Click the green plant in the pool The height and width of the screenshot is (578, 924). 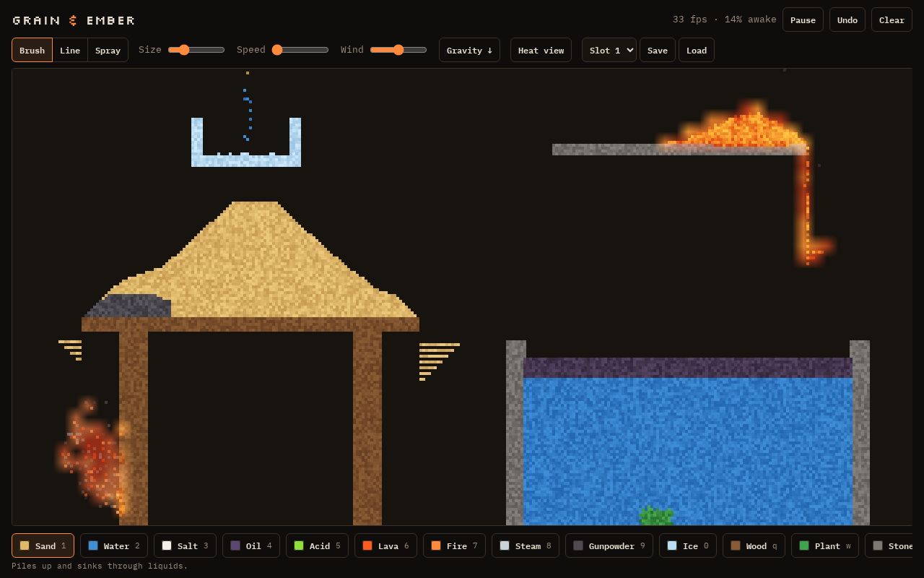(x=656, y=516)
